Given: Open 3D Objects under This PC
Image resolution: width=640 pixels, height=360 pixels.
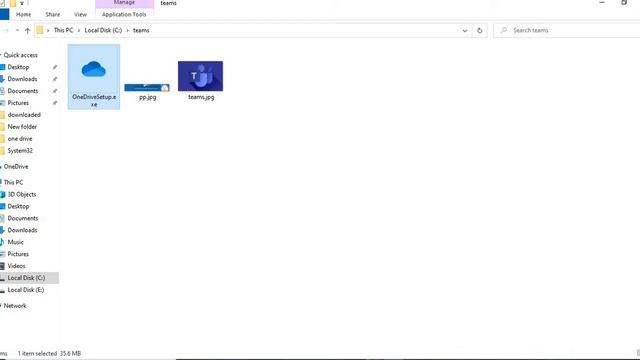Looking at the screenshot, I should point(22,194).
